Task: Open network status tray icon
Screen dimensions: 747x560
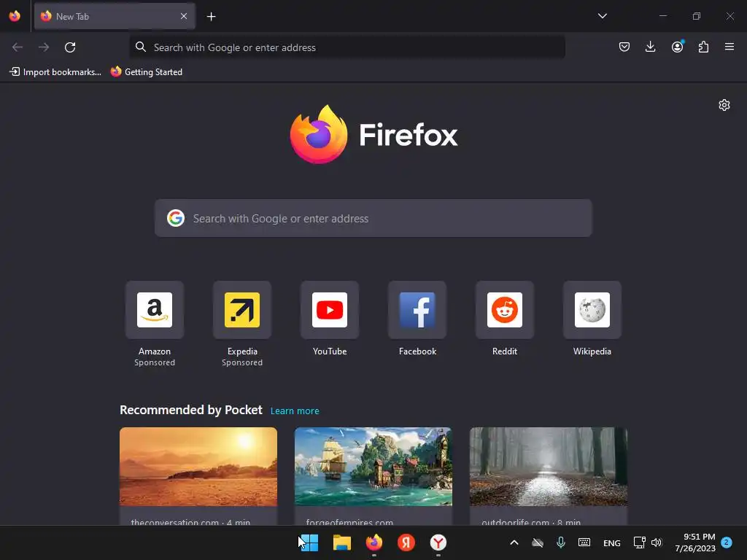Action: point(639,542)
